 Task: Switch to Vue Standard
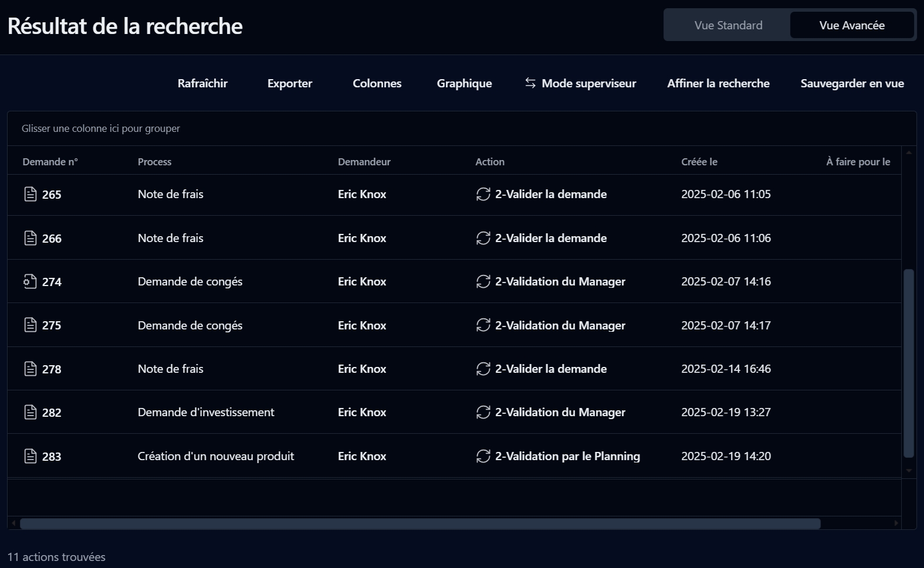(x=728, y=25)
